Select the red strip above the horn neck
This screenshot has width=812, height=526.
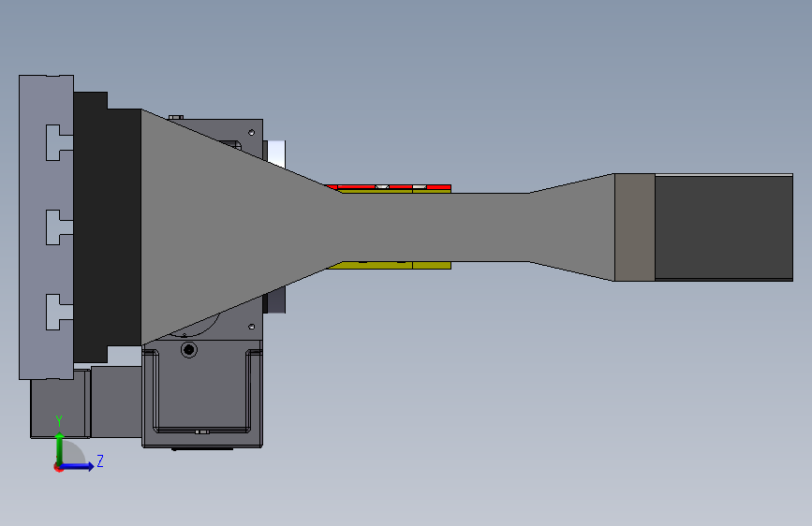pos(389,187)
